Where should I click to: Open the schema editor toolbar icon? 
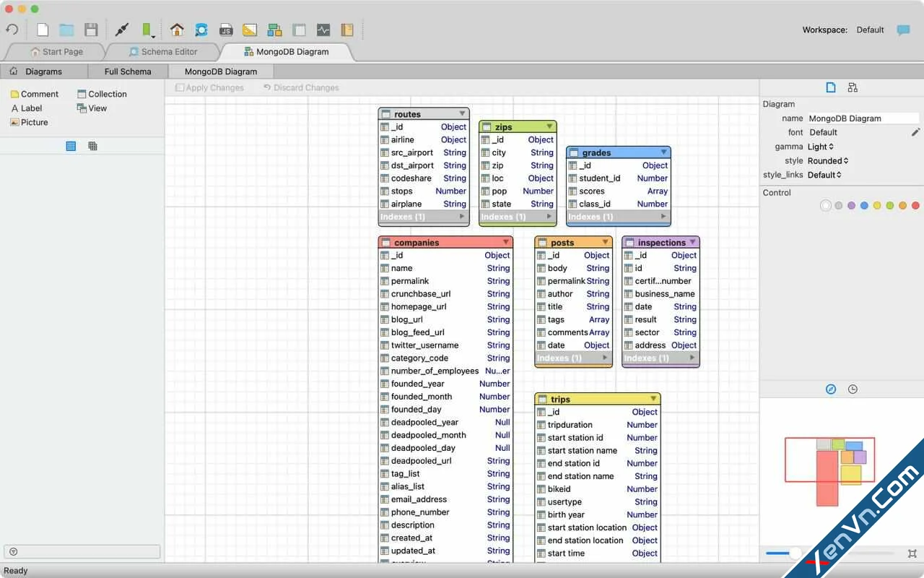point(201,30)
